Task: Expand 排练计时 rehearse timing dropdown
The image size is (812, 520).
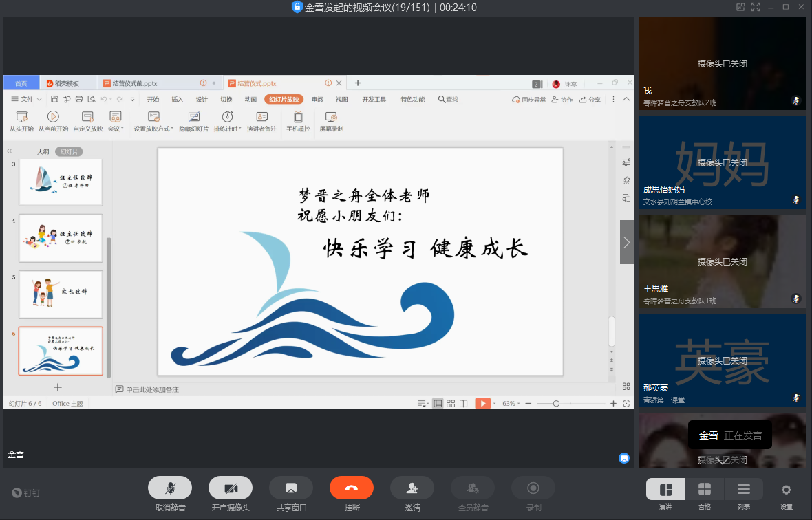Action: click(227, 121)
